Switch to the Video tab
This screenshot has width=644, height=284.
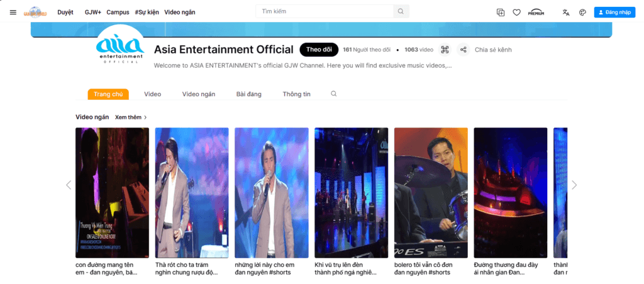(152, 94)
